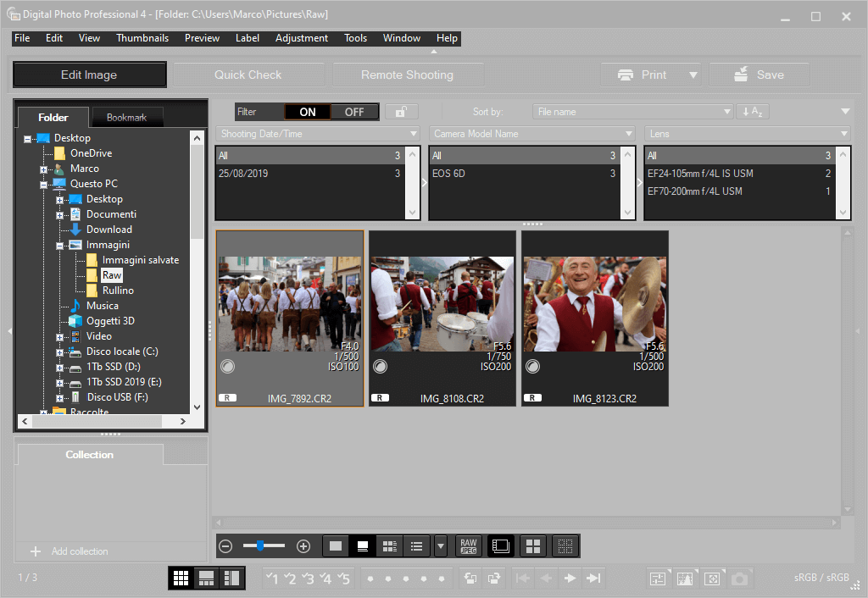Click the Quick Check button
Viewport: 868px width, 598px height.
248,75
